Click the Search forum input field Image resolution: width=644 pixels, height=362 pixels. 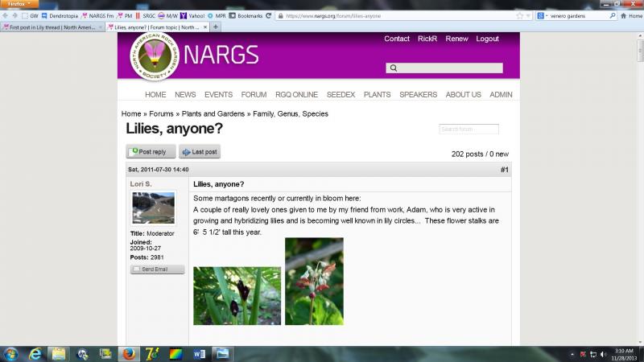coord(469,129)
